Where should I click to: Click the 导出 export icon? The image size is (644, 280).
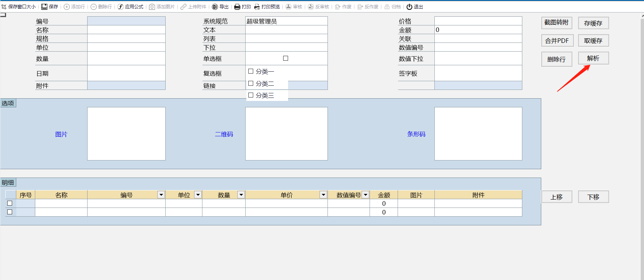(x=215, y=7)
